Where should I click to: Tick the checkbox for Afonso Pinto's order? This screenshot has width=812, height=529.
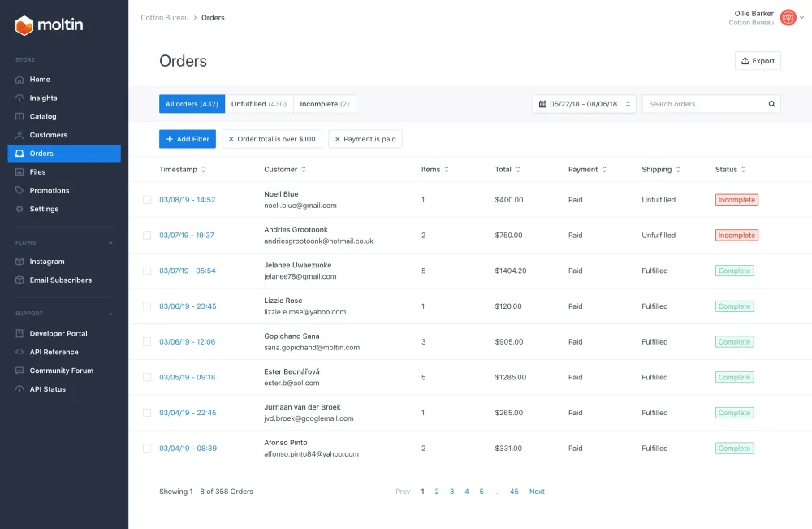[147, 449]
